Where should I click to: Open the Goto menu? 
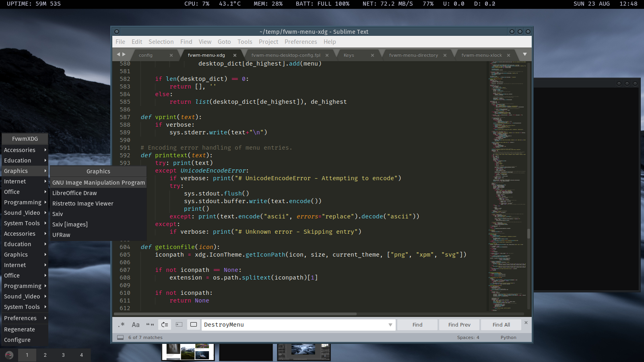(x=224, y=42)
